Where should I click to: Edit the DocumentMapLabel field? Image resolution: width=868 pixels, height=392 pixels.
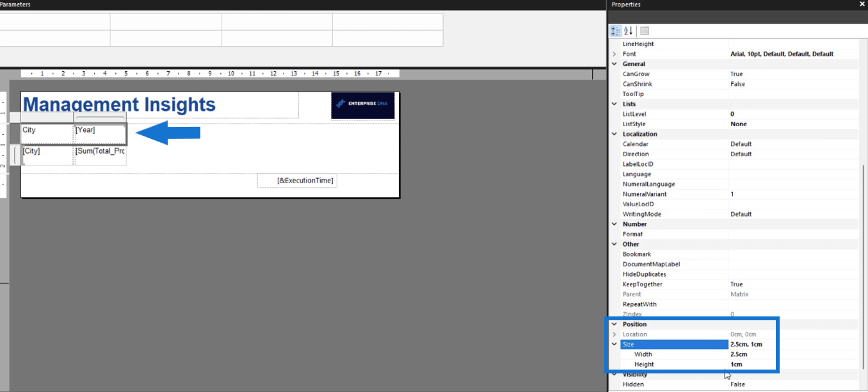794,265
